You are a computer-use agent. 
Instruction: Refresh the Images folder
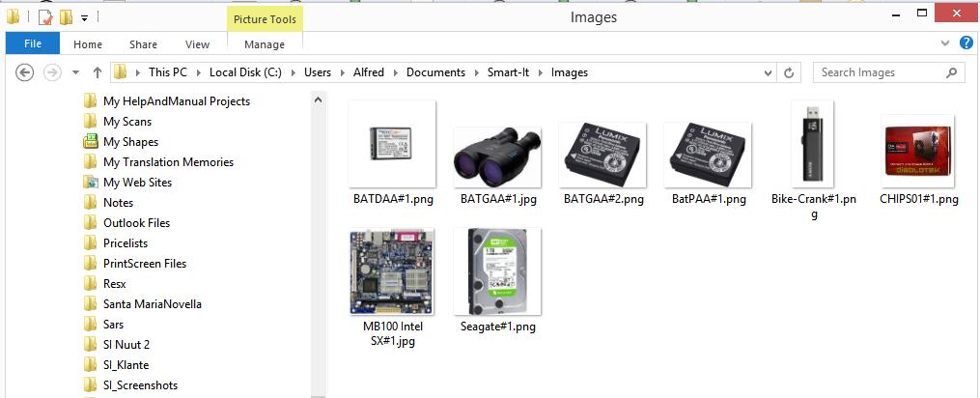[x=789, y=73]
